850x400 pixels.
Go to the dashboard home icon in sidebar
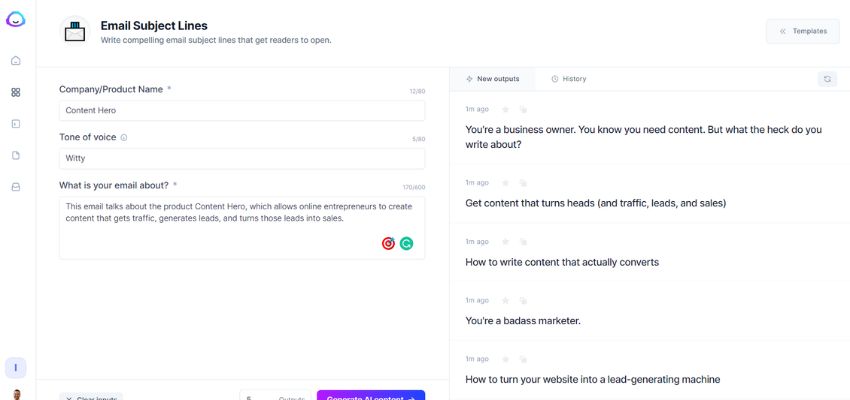pyautogui.click(x=16, y=61)
